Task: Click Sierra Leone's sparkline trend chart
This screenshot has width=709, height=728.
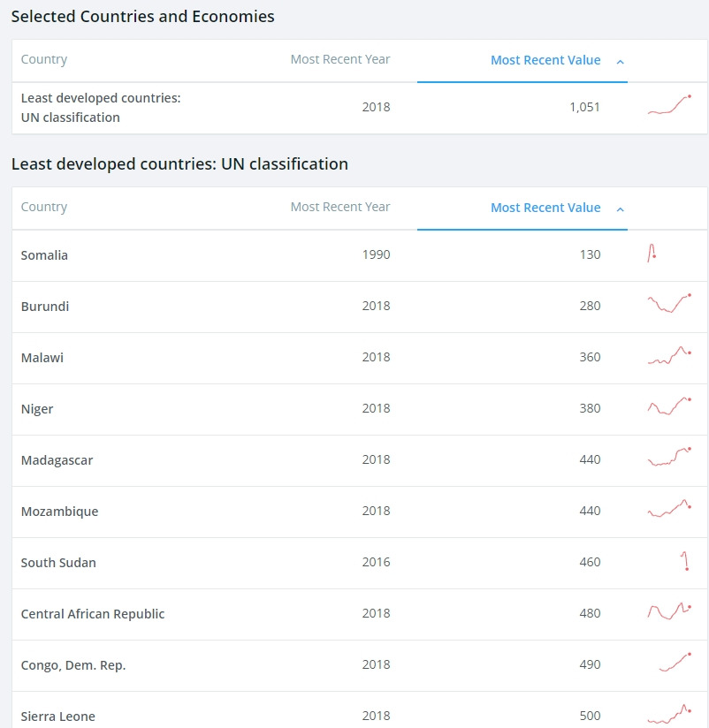Action: pyautogui.click(x=669, y=714)
